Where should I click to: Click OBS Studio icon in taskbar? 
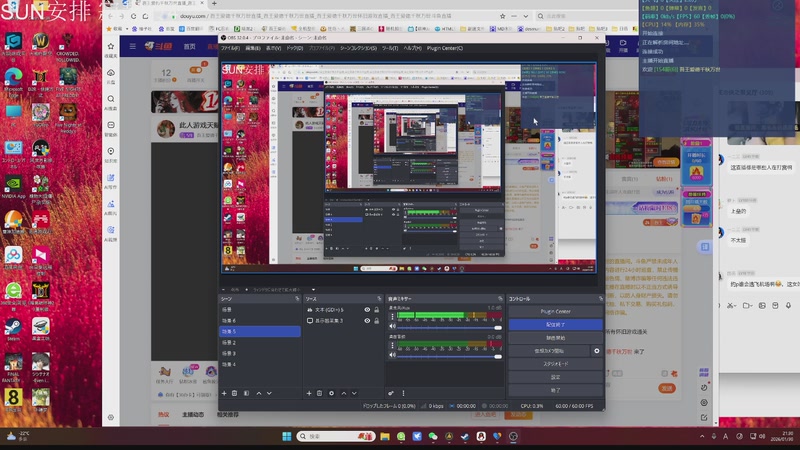513,437
